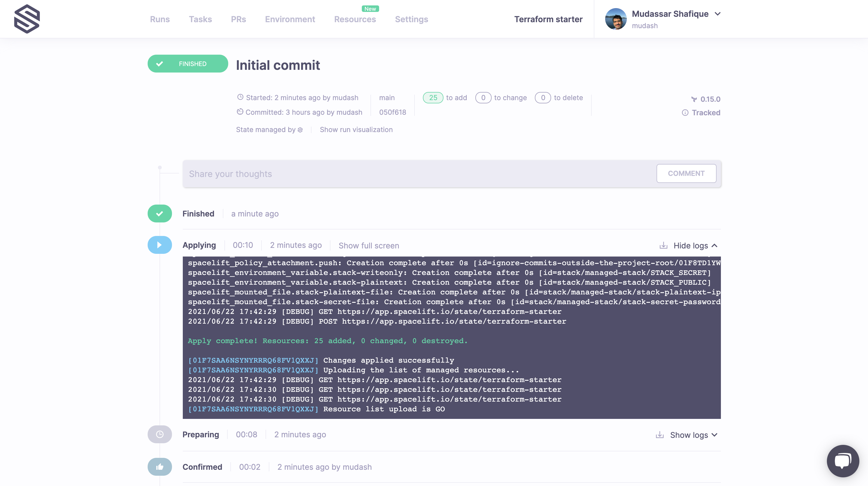Click the Spacelift logo icon
The image size is (868, 486).
[x=27, y=19]
